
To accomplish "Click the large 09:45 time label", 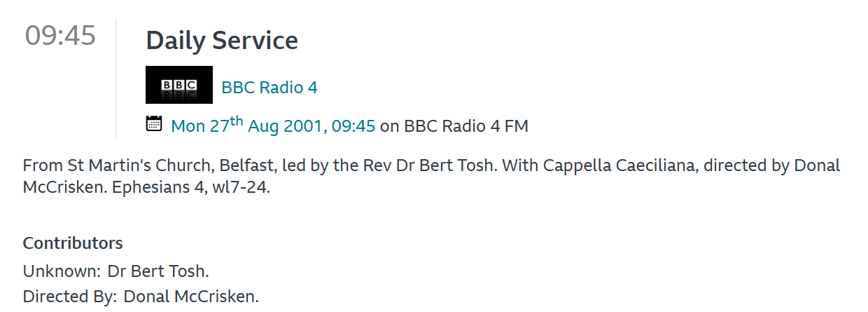I will (x=60, y=36).
